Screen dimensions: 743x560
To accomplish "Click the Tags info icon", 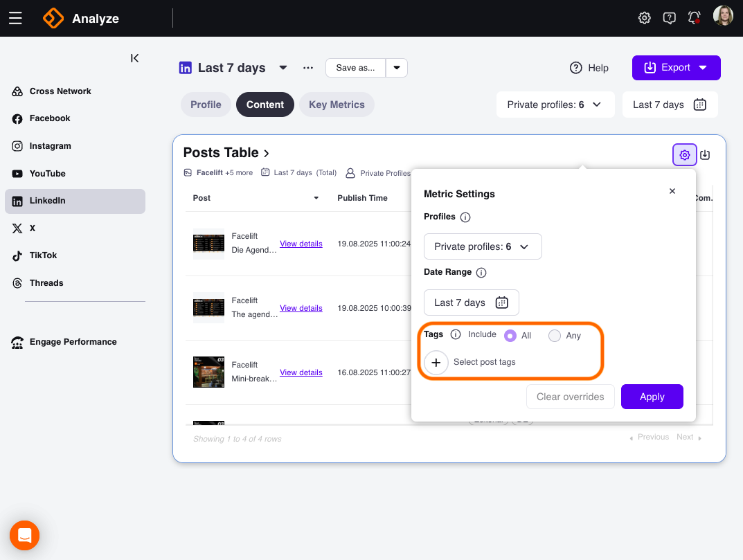I will [456, 334].
